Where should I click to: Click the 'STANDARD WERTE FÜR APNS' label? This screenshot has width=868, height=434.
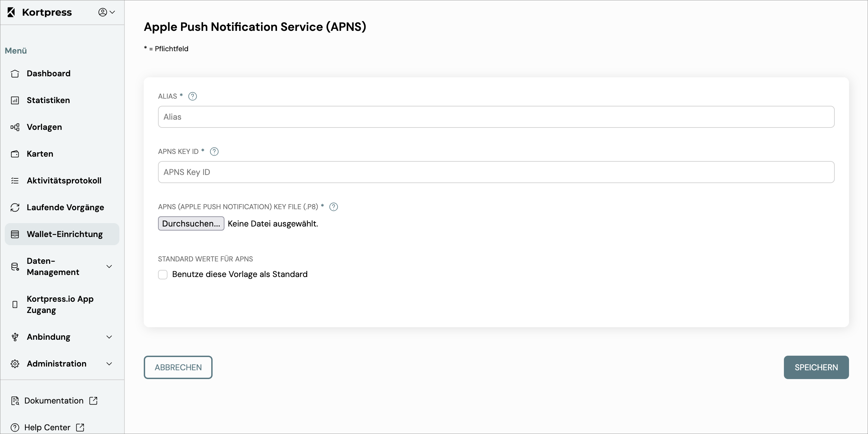[205, 259]
